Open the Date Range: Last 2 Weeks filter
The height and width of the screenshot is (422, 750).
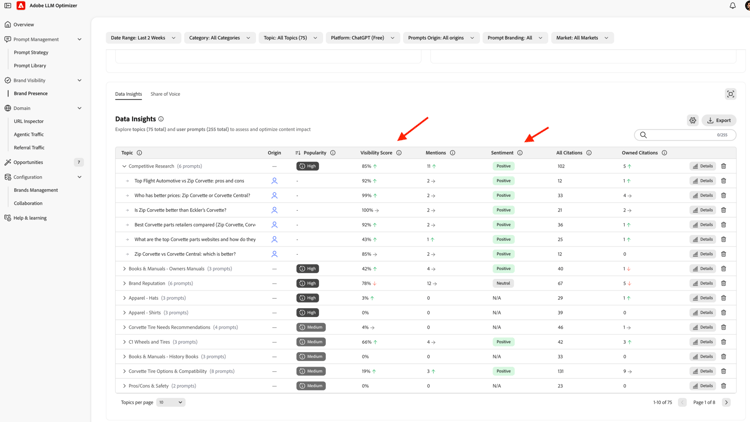pyautogui.click(x=143, y=38)
